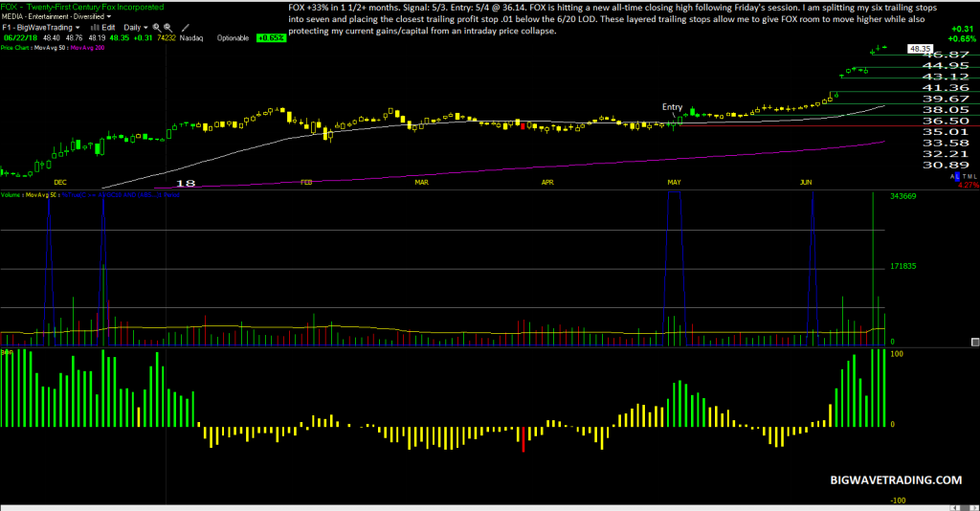Click the yellow MovAvg 50 volume label
The image size is (980, 511).
pyautogui.click(x=40, y=195)
